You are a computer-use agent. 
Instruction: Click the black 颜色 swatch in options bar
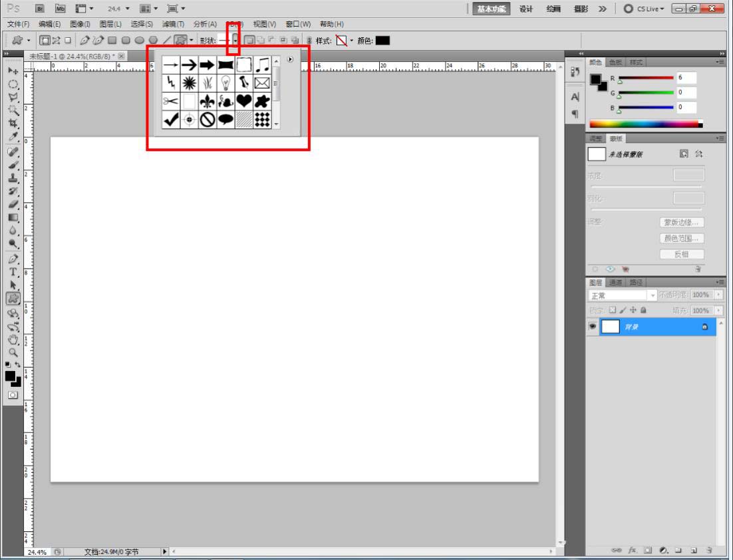coord(382,41)
